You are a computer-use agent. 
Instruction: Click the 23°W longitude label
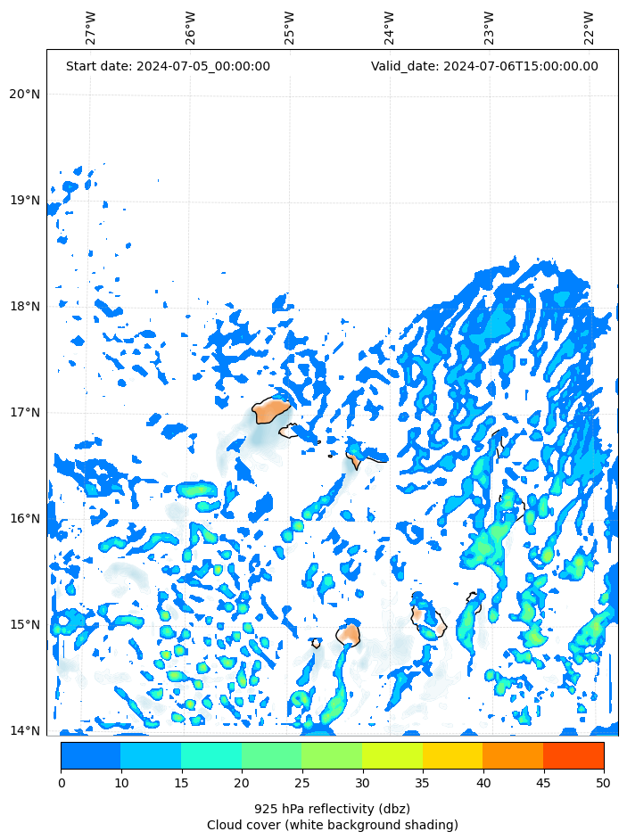pyautogui.click(x=489, y=28)
